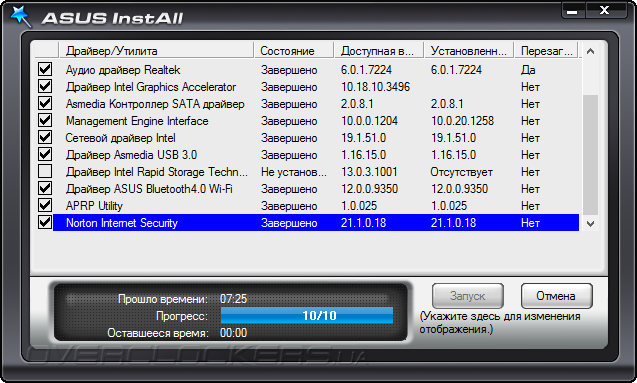Viewport: 637px width, 383px height.
Task: Check Драйвер Intel Rapid Storage Technology checkbox
Action: 45,171
